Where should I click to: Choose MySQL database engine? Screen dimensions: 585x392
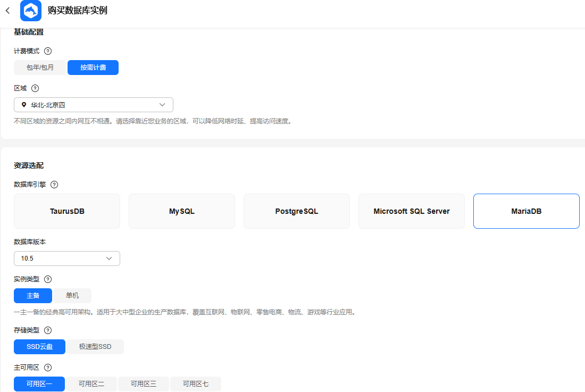pyautogui.click(x=182, y=211)
